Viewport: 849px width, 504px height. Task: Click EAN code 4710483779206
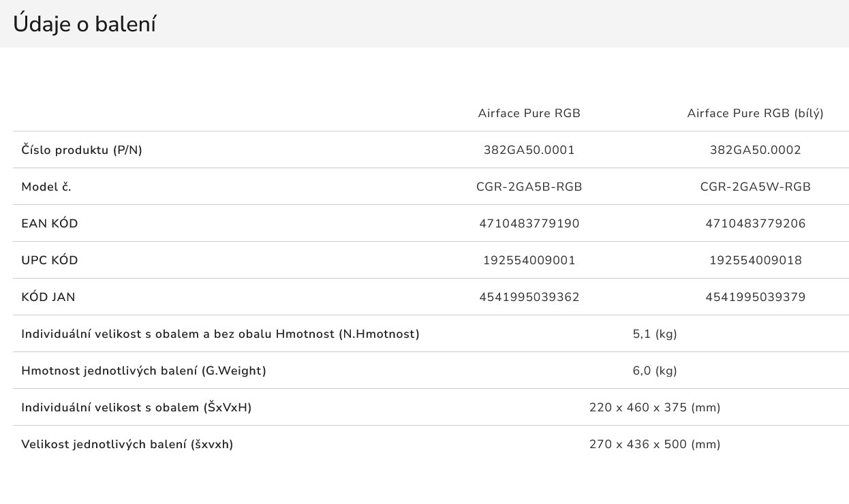(755, 223)
